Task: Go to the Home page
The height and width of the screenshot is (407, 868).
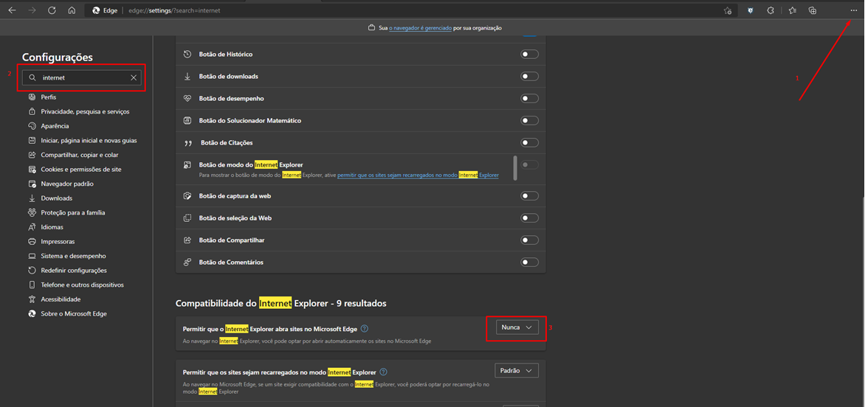Action: tap(72, 10)
